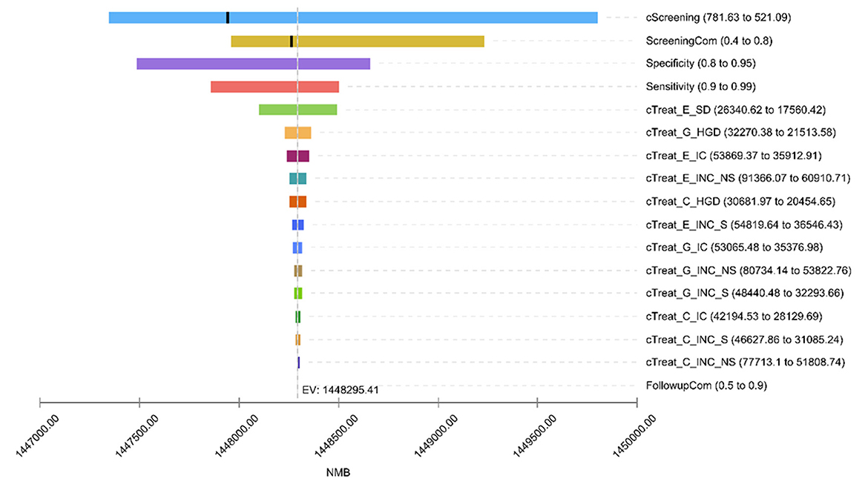This screenshot has width=868, height=490.
Task: Click the FollowupCom (0.5 to 0.9) label
Action: click(706, 386)
